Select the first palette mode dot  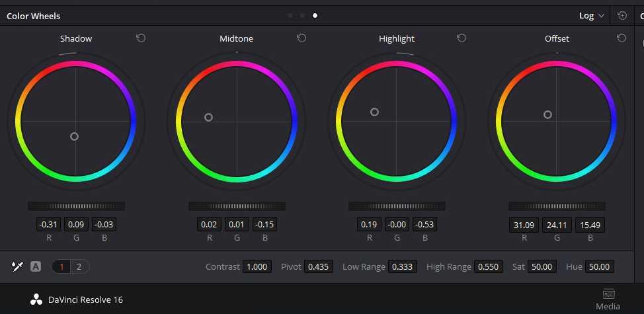[x=290, y=16]
